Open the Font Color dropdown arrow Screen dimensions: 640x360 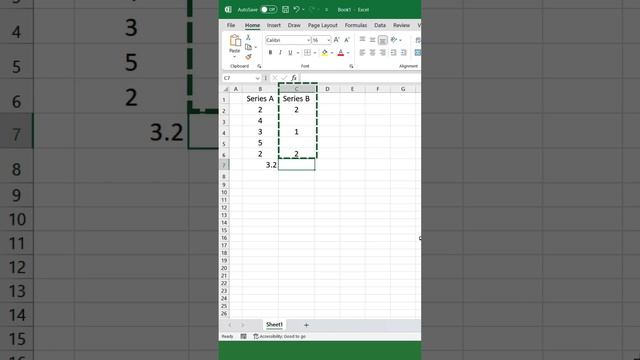[348, 53]
